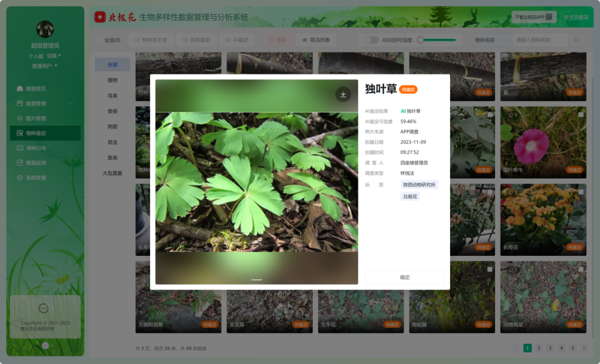Tick the checkbox on 河南海棠 card

[x=581, y=269]
